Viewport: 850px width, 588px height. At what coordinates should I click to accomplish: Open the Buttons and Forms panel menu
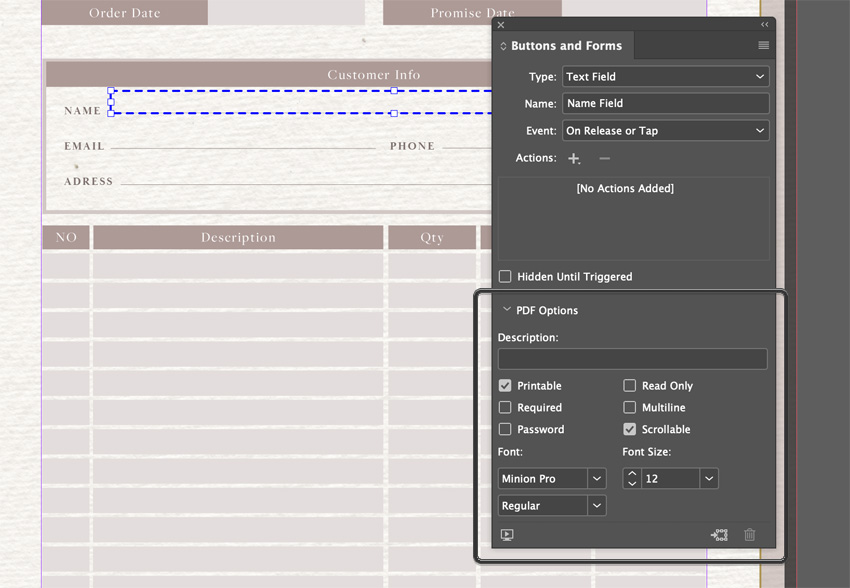point(763,45)
